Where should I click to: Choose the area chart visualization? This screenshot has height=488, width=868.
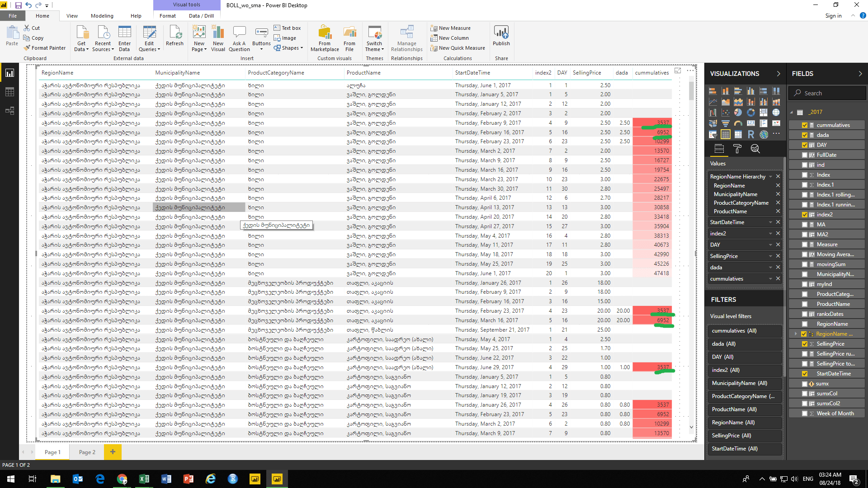coord(726,102)
